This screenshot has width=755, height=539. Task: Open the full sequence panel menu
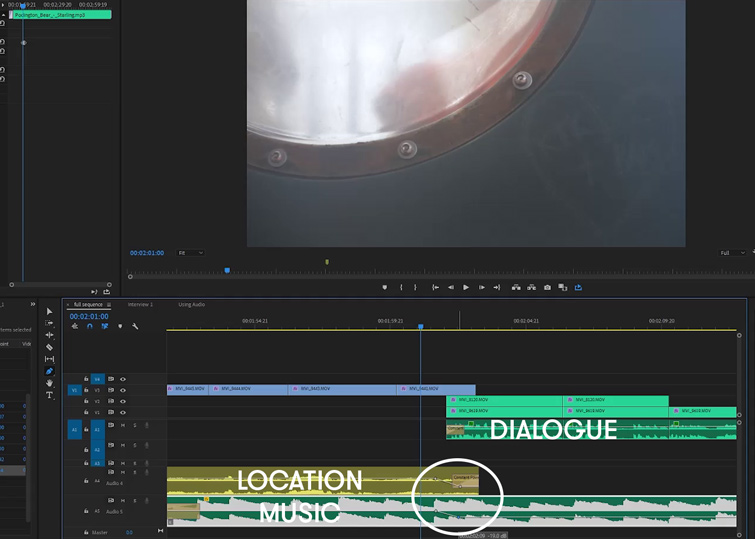109,304
